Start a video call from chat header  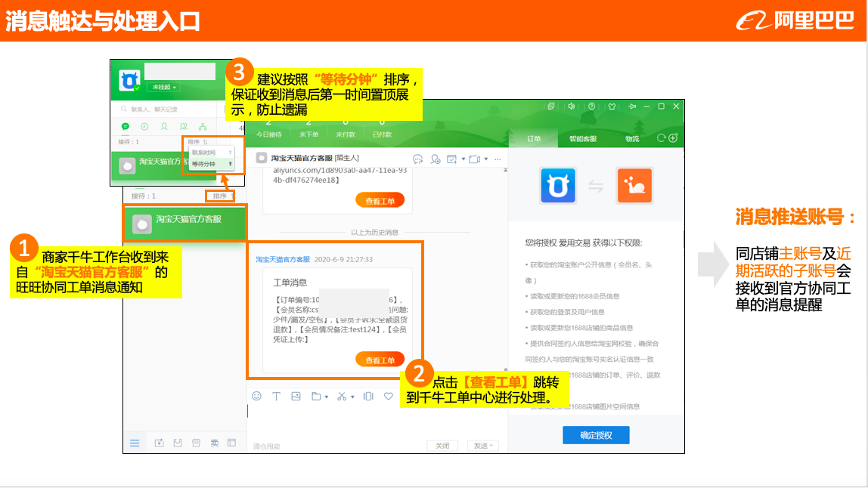tap(474, 159)
